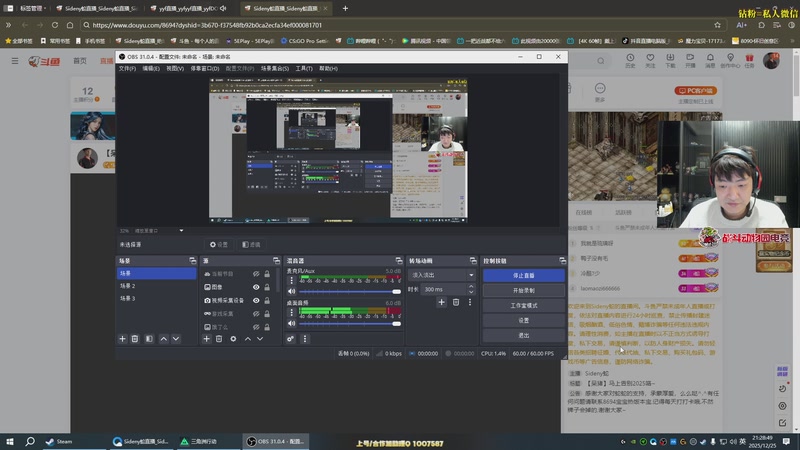Click the 开始录制 button
Image resolution: width=800 pixels, height=450 pixels.
point(523,290)
